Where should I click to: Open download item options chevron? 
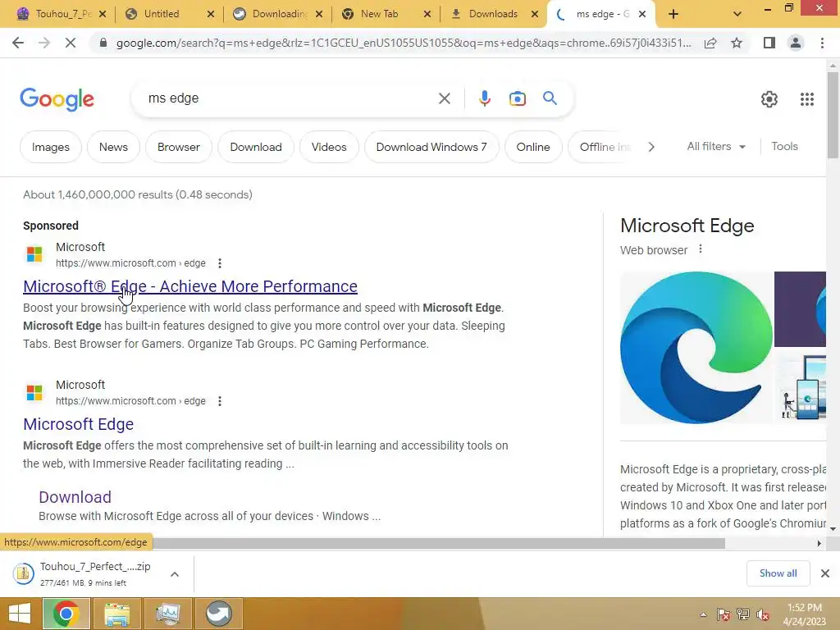pos(175,574)
